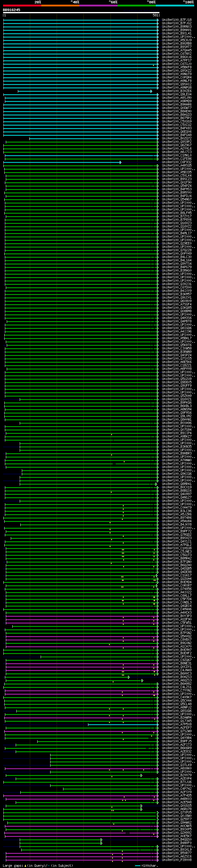
Task: Click label UniRef100_C6TGJ0
Action: 176,64
